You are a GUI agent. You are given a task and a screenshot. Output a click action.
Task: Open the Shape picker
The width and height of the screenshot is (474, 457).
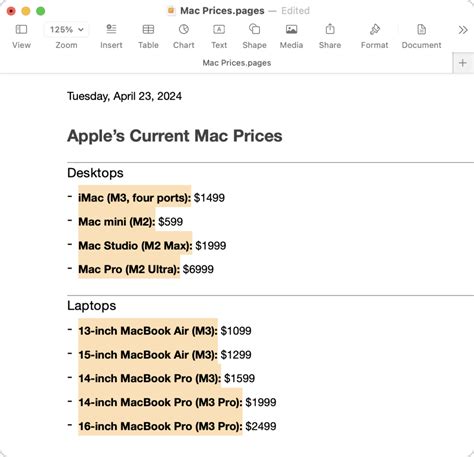pos(254,29)
